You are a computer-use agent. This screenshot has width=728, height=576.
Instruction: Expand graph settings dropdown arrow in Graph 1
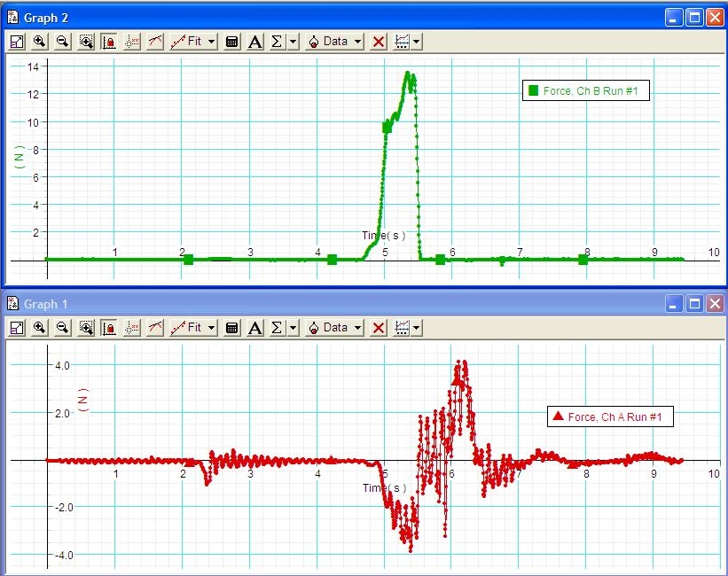point(416,328)
